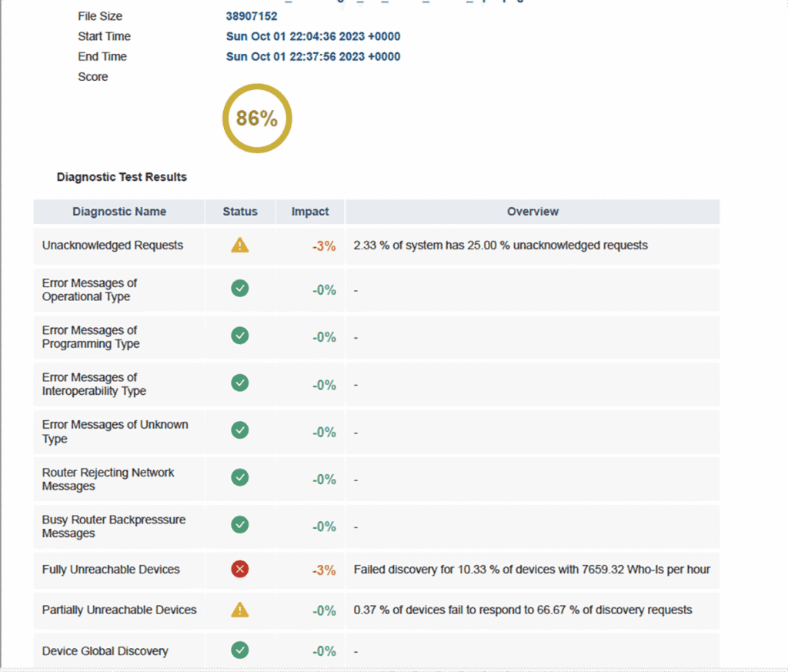
Task: Select the Diagnostic Name column header
Action: (119, 212)
